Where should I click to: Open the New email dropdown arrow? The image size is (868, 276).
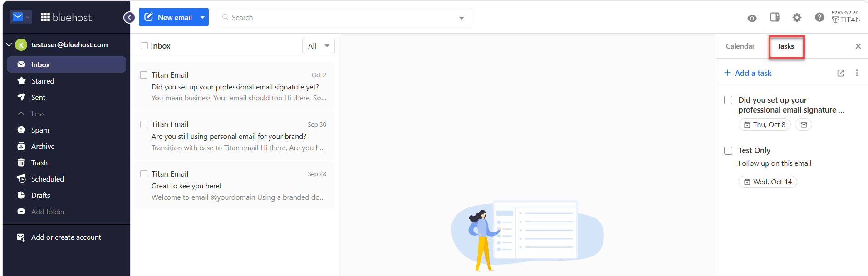point(203,17)
